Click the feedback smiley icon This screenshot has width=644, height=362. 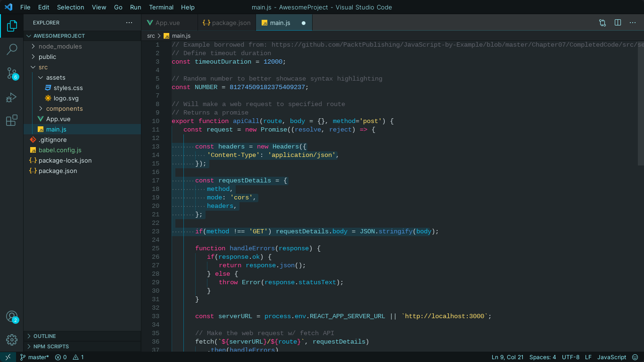point(635,357)
